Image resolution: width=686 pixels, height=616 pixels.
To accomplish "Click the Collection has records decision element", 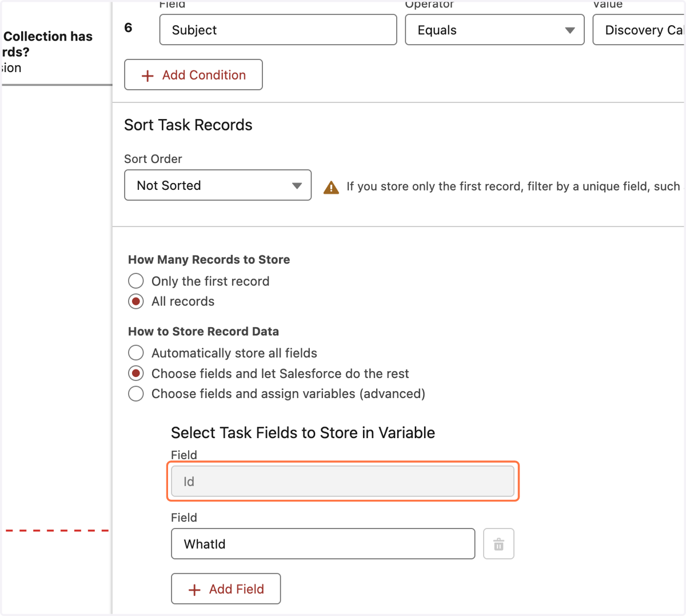I will pos(47,51).
